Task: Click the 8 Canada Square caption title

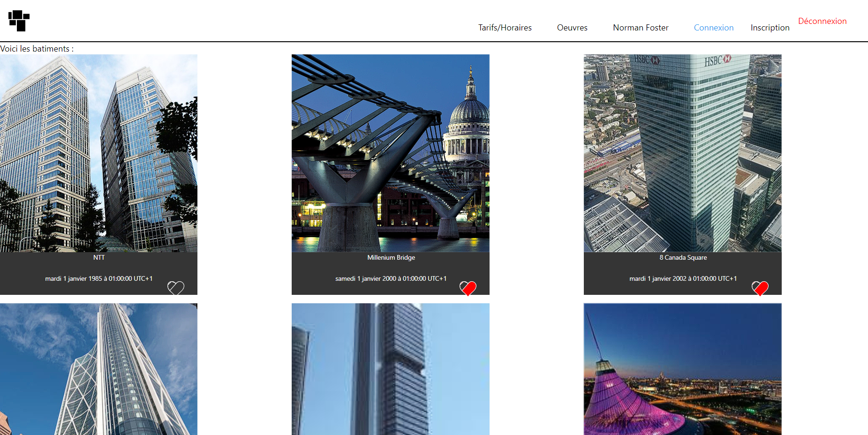Action: 683,257
